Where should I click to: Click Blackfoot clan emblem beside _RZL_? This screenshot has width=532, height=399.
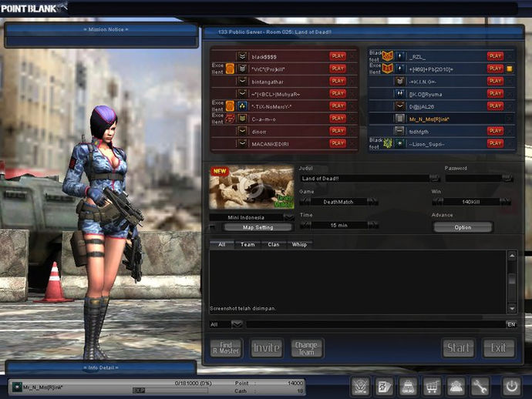click(x=388, y=56)
